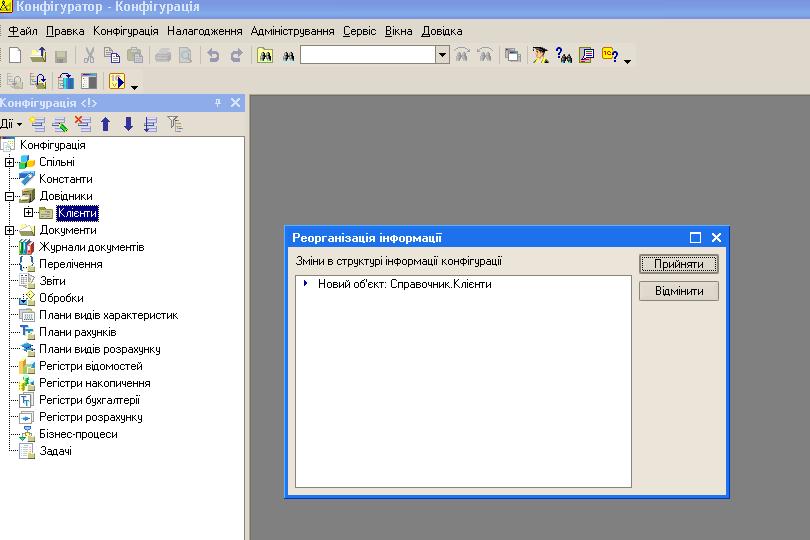Viewport: 810px width, 540px height.
Task: Click the Find next binoculars icon
Action: [x=462, y=55]
